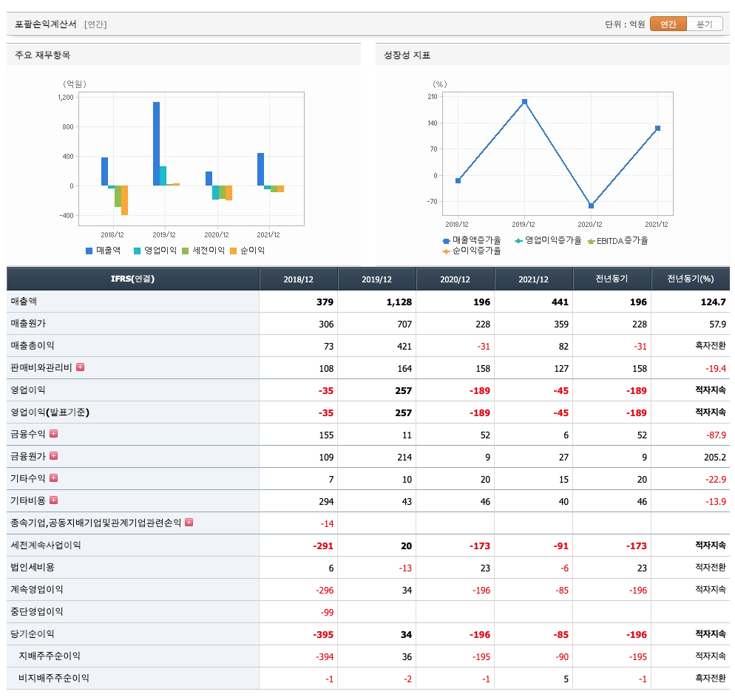Click the 당기순이익 row label
Screen dimensions: 735x700
[33, 634]
